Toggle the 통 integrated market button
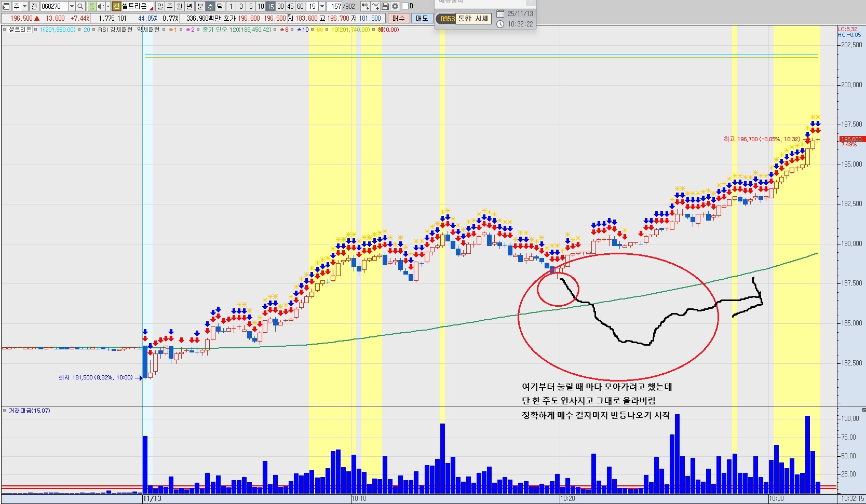Screen dimensions: 866x504 coord(91,6)
